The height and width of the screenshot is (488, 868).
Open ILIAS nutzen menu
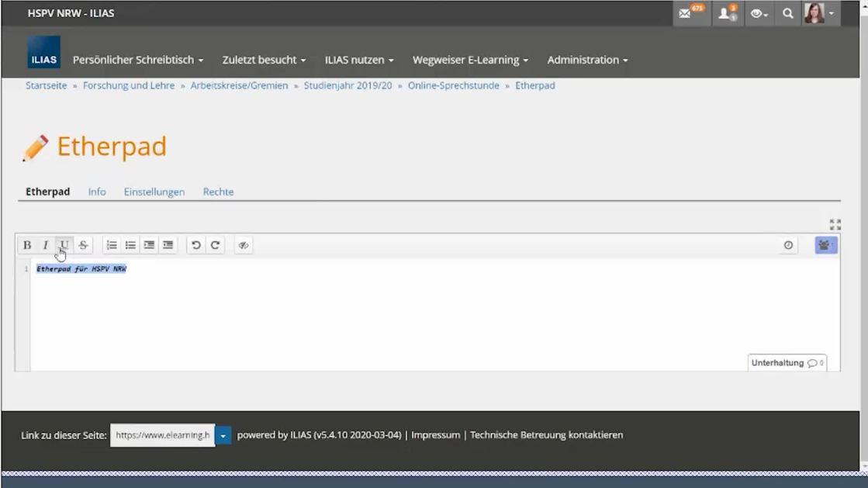(x=359, y=60)
